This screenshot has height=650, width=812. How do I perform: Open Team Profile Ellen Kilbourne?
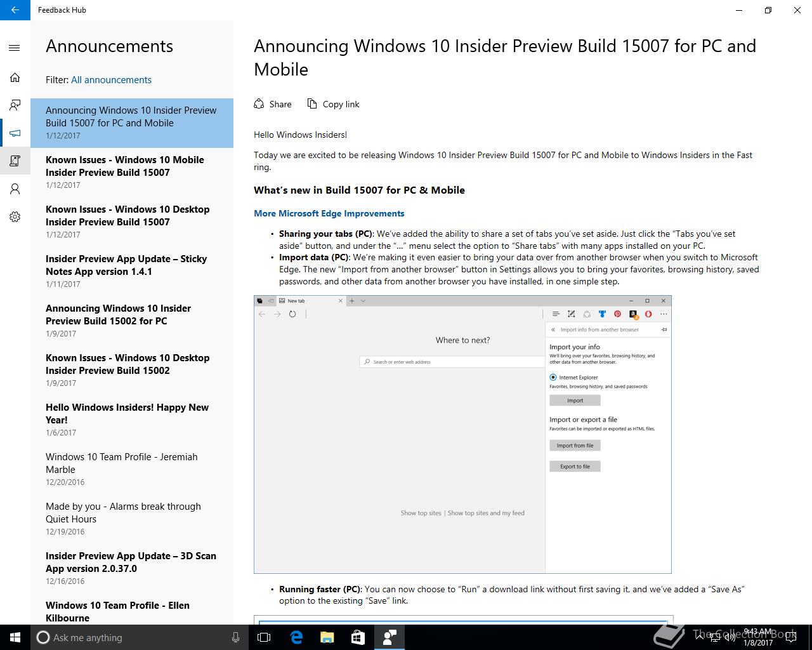click(132, 611)
